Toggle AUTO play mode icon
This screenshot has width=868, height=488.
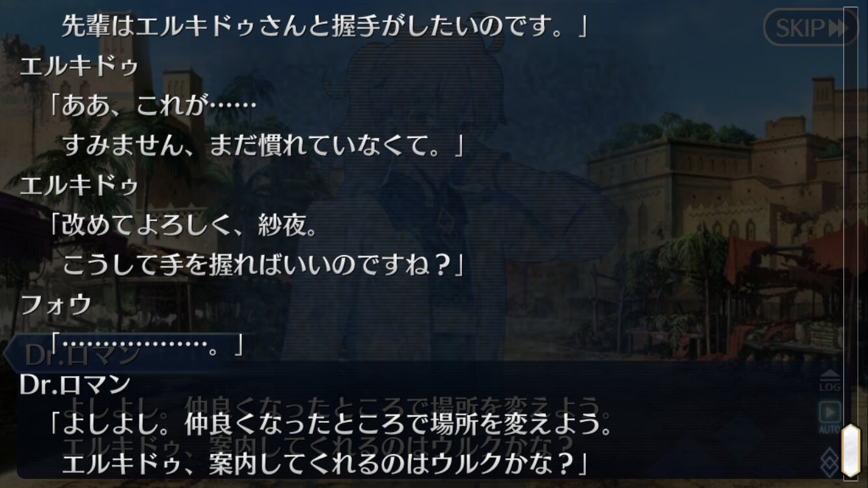[x=830, y=418]
